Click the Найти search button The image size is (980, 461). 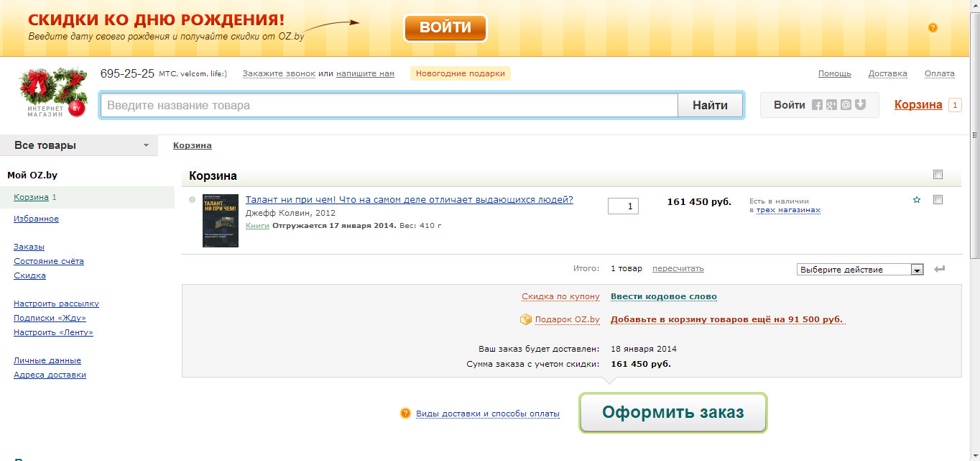(711, 105)
